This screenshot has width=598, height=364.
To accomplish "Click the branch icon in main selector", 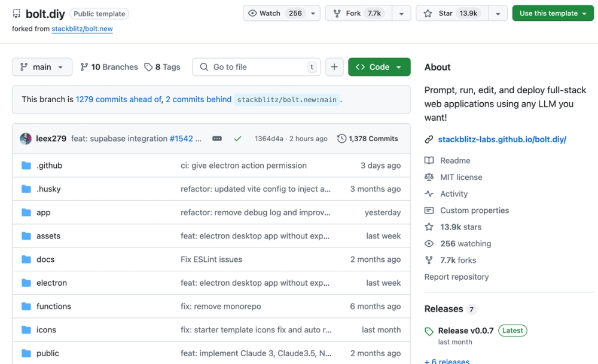I will (24, 67).
